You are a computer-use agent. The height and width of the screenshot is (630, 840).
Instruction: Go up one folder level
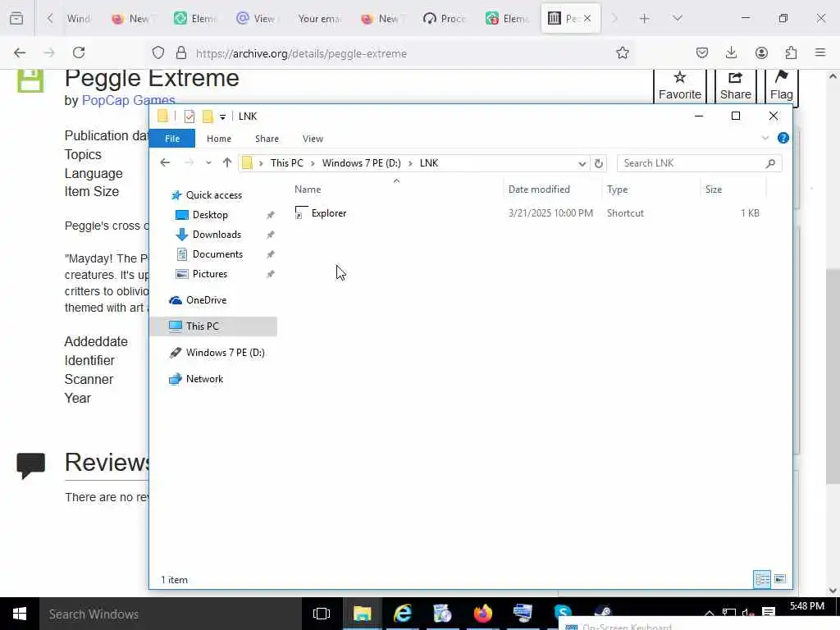pyautogui.click(x=227, y=163)
